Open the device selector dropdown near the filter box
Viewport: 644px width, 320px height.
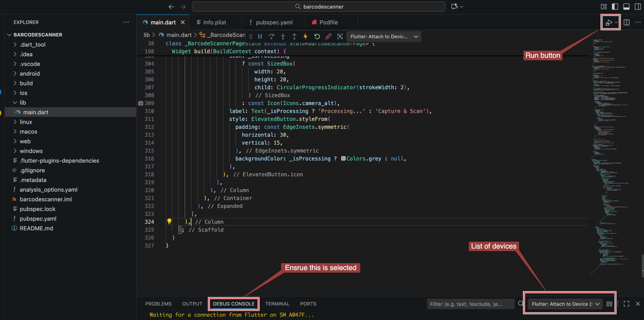565,304
